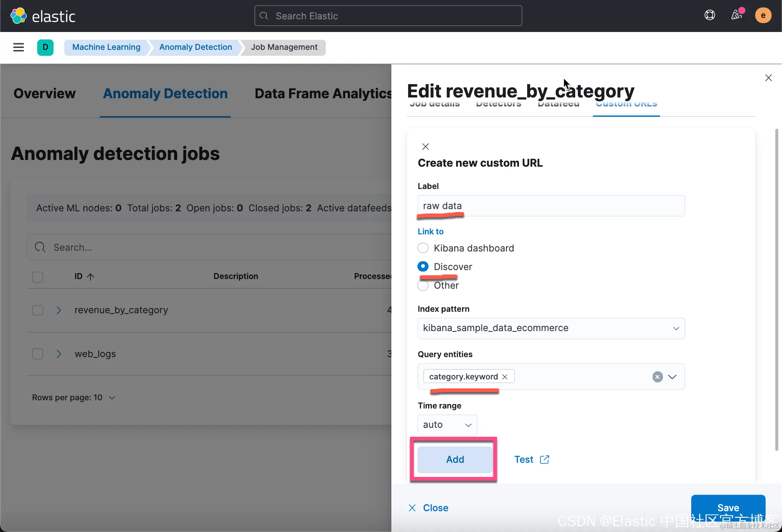Screen dimensions: 782x532
Task: Click the user avatar 'e'
Action: tap(763, 16)
